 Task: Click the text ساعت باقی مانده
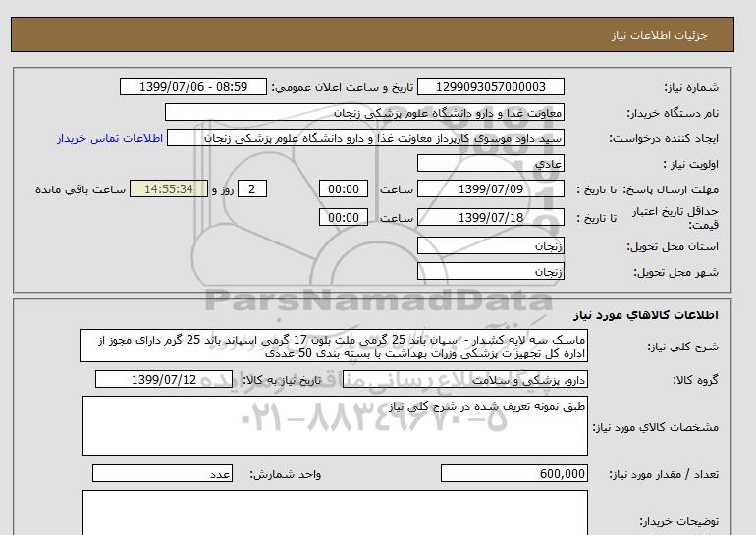pyautogui.click(x=81, y=189)
